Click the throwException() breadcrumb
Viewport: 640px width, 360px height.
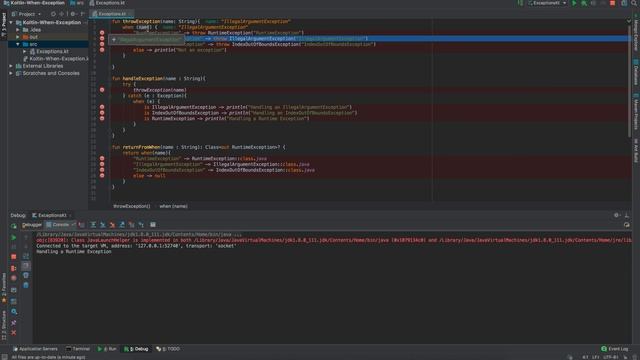(x=131, y=206)
